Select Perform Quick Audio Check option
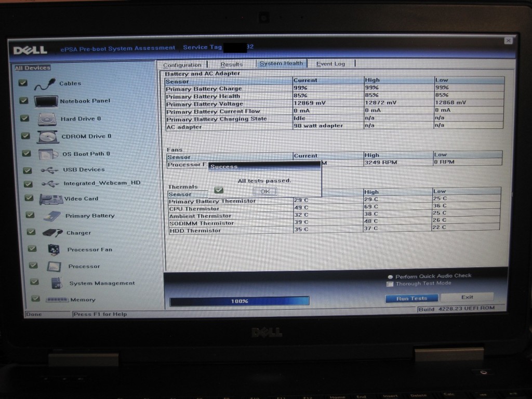 [390, 277]
